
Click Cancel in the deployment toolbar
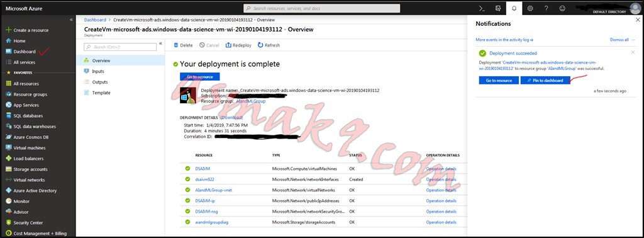209,45
